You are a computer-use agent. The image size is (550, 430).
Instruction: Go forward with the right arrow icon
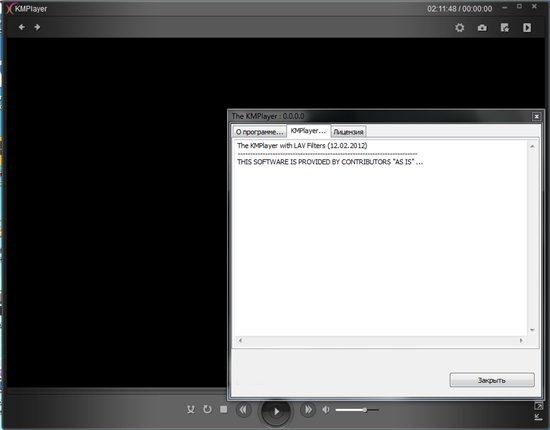coord(37,27)
